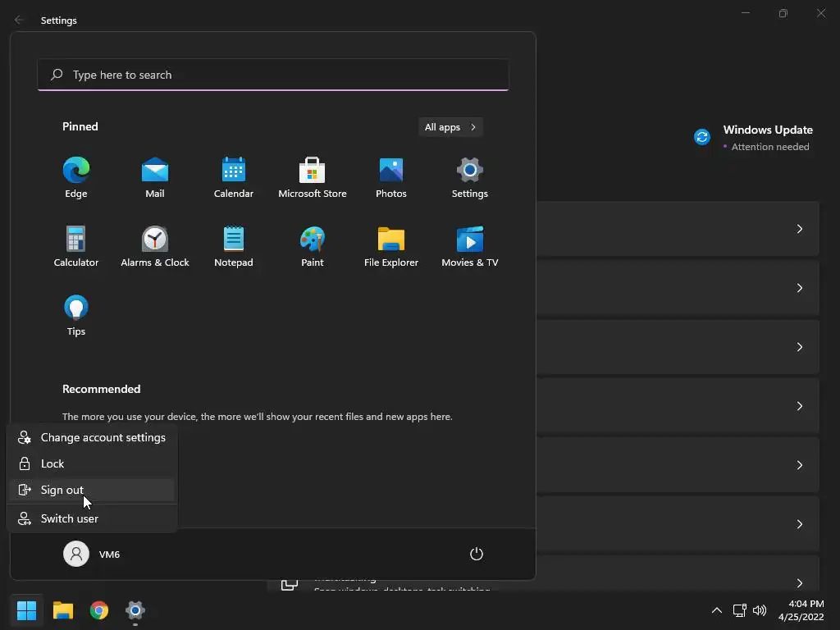Open network status tray icon
This screenshot has width=840, height=630.
(740, 610)
